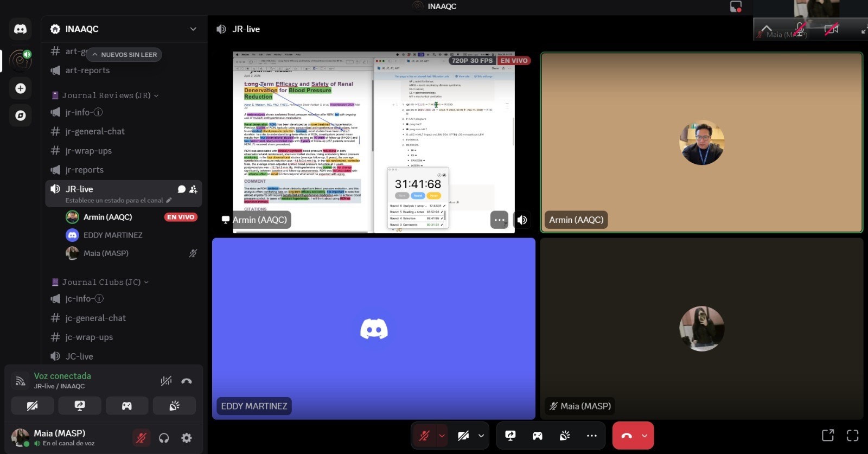Turn on camera in the bottom call bar
The image size is (868, 454).
click(463, 436)
